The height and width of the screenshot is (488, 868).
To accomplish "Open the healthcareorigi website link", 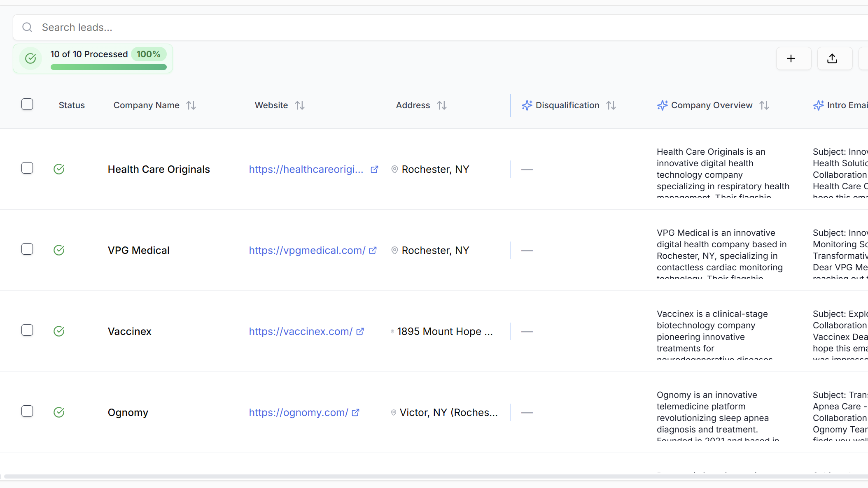I will (x=306, y=169).
